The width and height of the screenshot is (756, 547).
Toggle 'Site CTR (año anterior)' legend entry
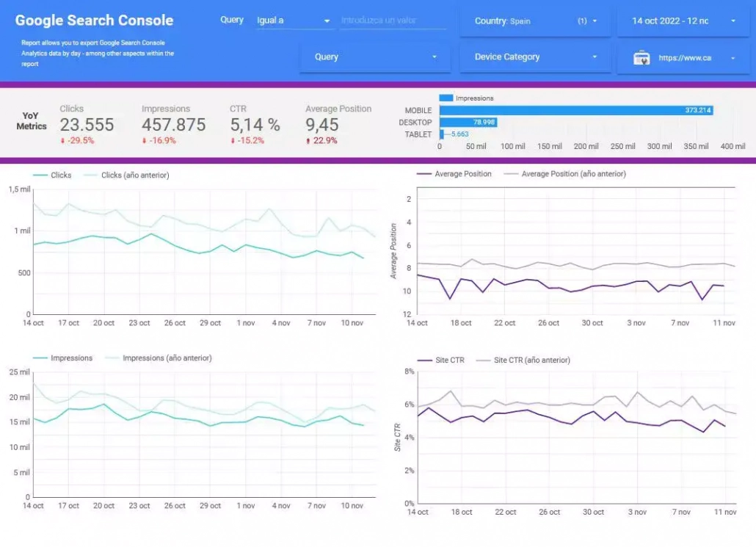(x=523, y=361)
